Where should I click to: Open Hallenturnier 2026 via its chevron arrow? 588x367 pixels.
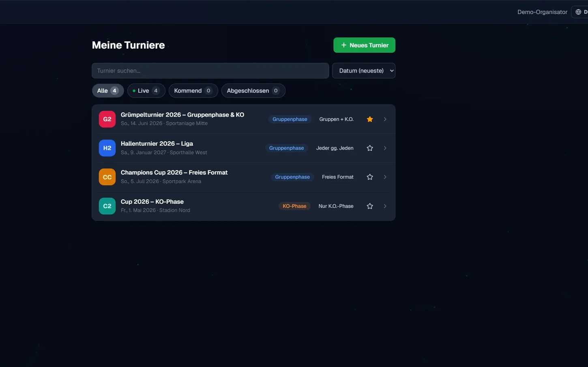[385, 148]
